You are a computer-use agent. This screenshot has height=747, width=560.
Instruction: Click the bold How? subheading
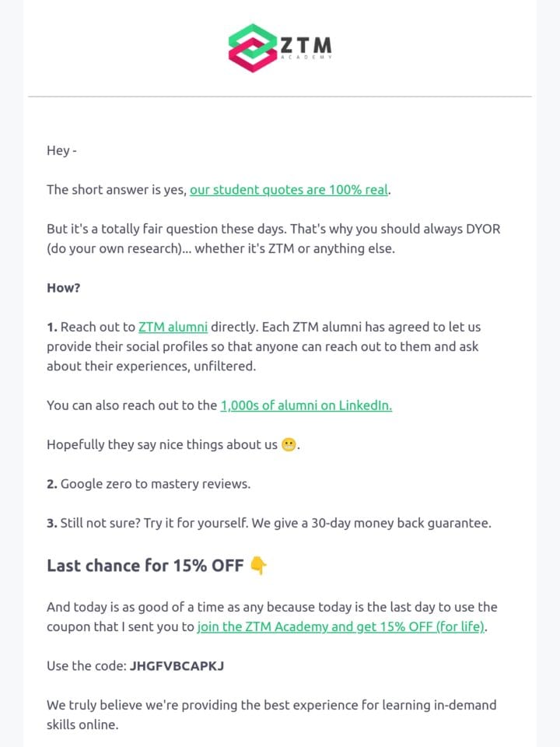click(x=63, y=288)
